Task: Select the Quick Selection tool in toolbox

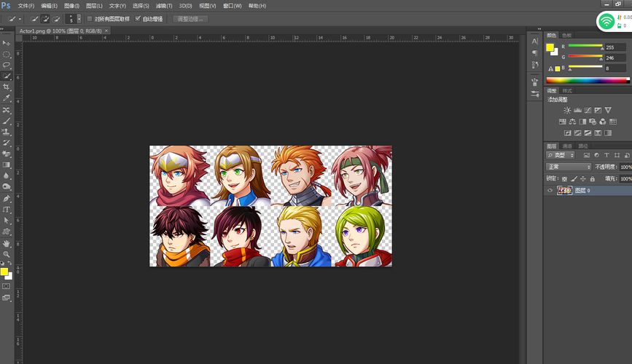Action: point(6,76)
